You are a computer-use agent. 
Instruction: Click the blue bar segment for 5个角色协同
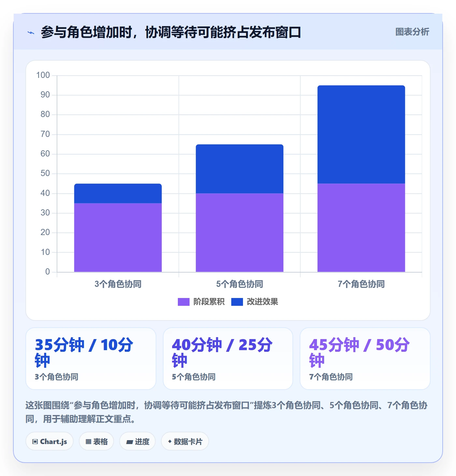pyautogui.click(x=239, y=169)
